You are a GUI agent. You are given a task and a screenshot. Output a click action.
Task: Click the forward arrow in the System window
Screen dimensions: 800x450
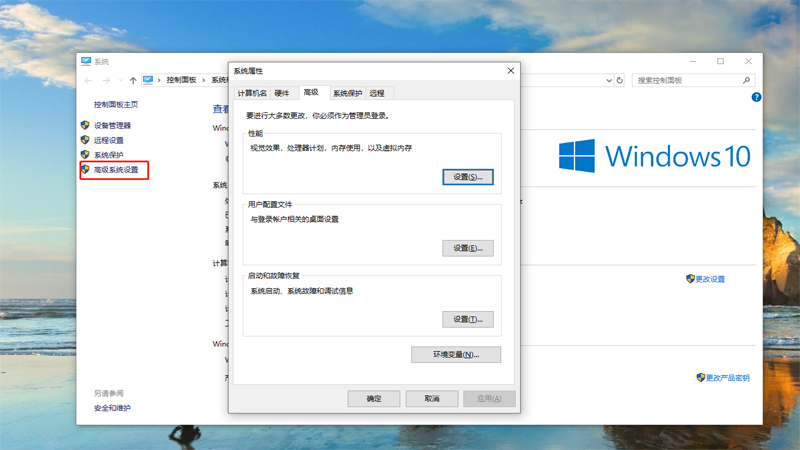tap(106, 81)
